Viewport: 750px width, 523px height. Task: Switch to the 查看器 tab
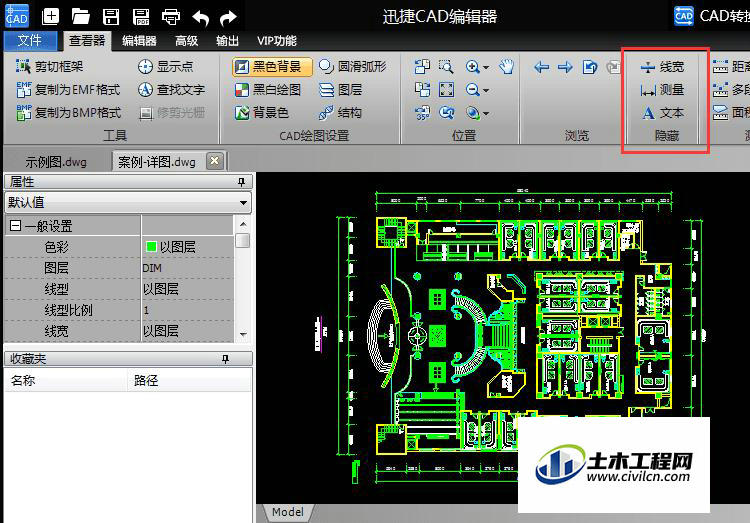[87, 41]
